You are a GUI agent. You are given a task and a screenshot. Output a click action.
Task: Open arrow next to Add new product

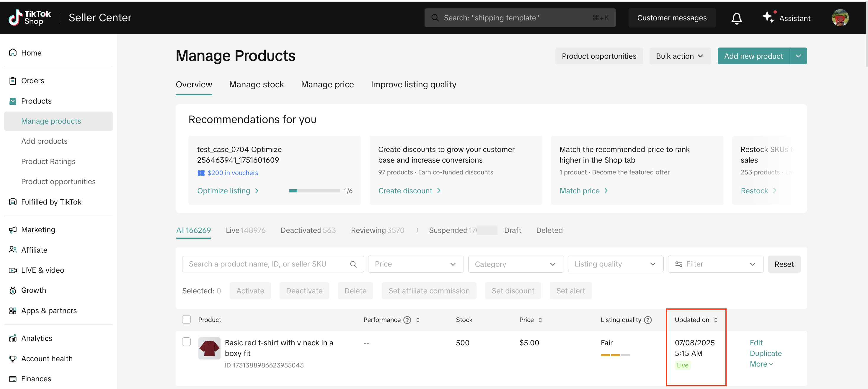click(798, 56)
